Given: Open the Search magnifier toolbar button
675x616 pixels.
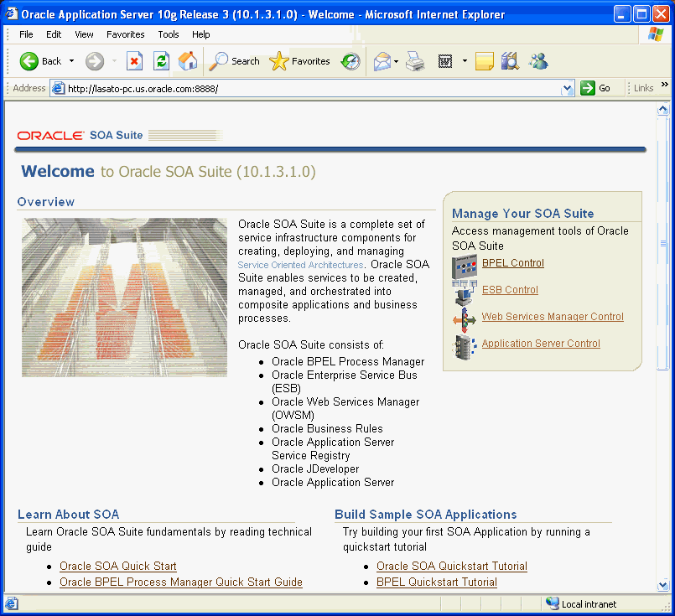Looking at the screenshot, I should click(x=235, y=61).
